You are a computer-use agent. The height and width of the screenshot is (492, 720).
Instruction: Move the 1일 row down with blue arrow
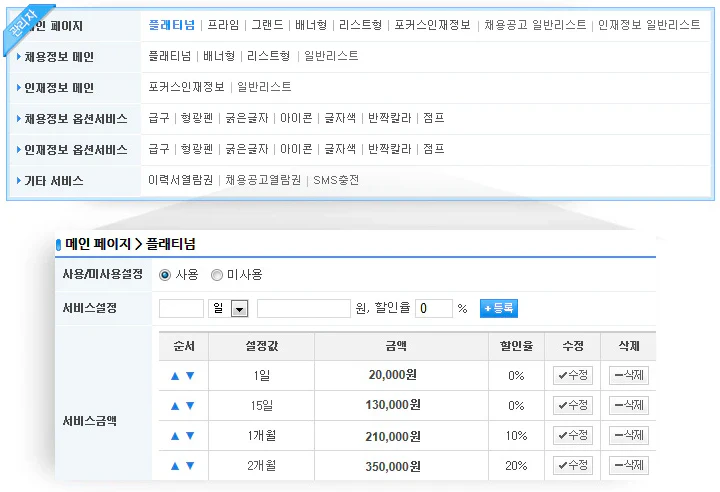click(x=190, y=376)
